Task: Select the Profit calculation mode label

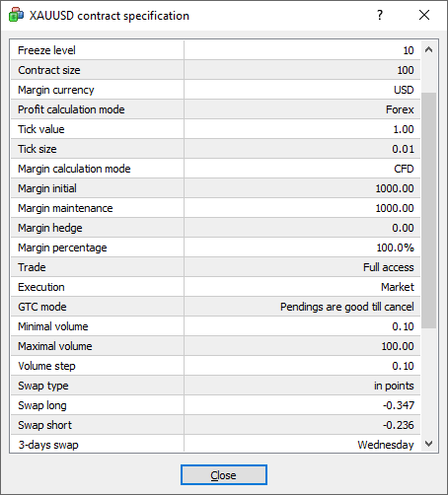Action: coord(71,109)
